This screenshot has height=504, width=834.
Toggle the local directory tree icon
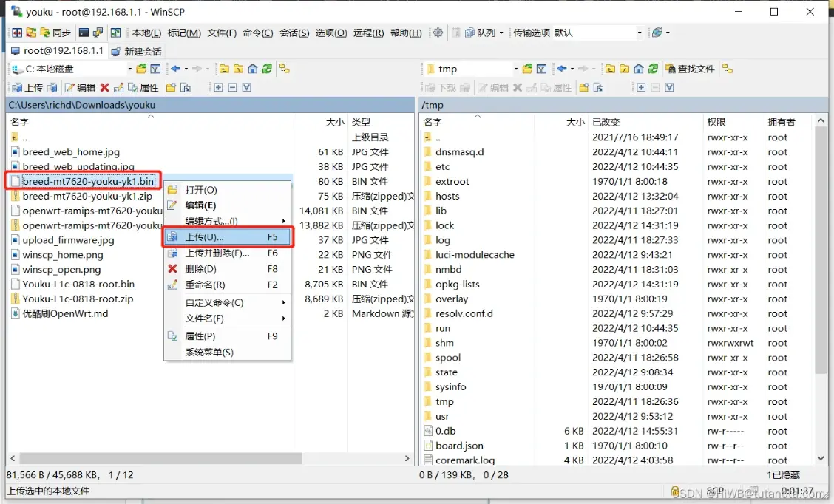[285, 69]
